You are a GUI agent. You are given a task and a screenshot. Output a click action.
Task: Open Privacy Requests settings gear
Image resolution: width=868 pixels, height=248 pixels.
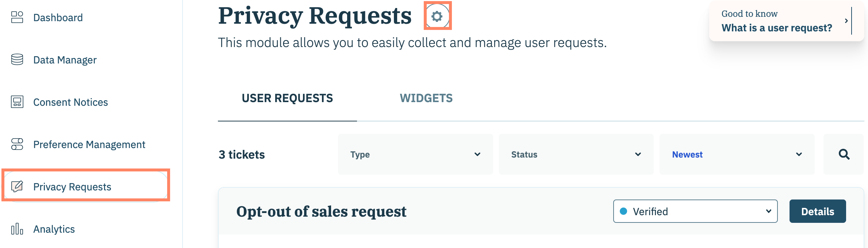pos(437,16)
